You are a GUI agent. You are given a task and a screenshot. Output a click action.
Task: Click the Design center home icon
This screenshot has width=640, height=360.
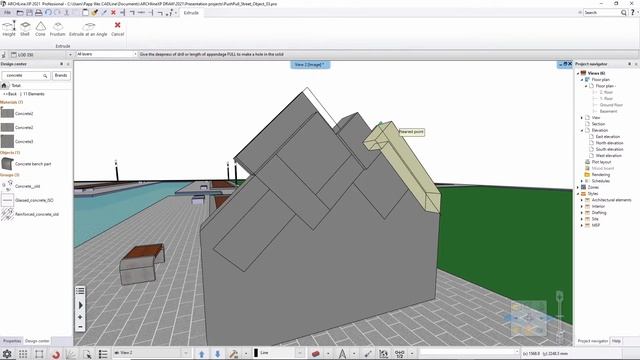tap(4, 85)
